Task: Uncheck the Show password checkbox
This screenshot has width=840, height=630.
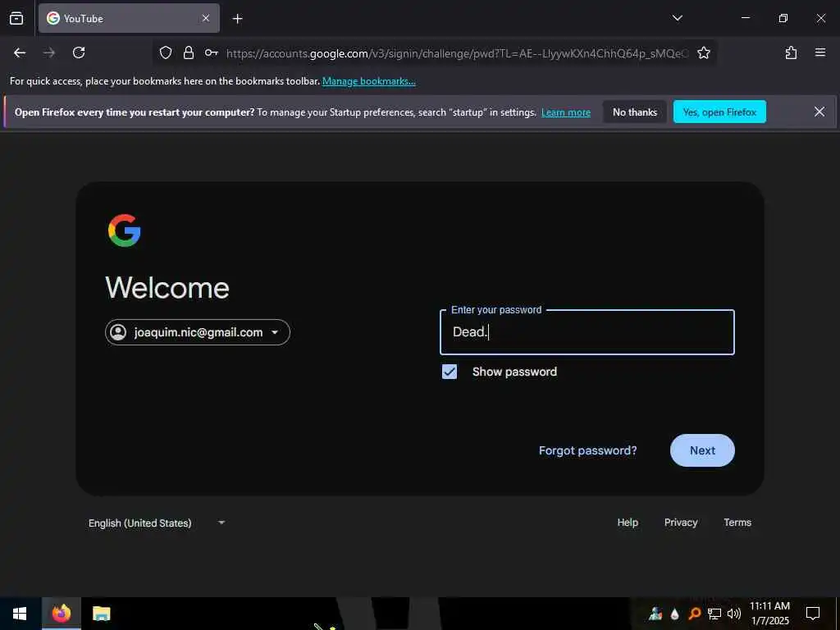Action: pyautogui.click(x=450, y=372)
